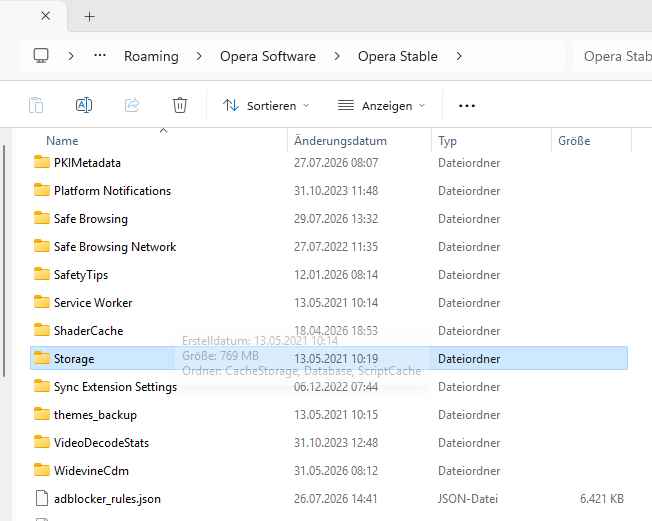Click date 29.07.2026 13:32 of Safe Browsing
The image size is (652, 521).
(336, 219)
